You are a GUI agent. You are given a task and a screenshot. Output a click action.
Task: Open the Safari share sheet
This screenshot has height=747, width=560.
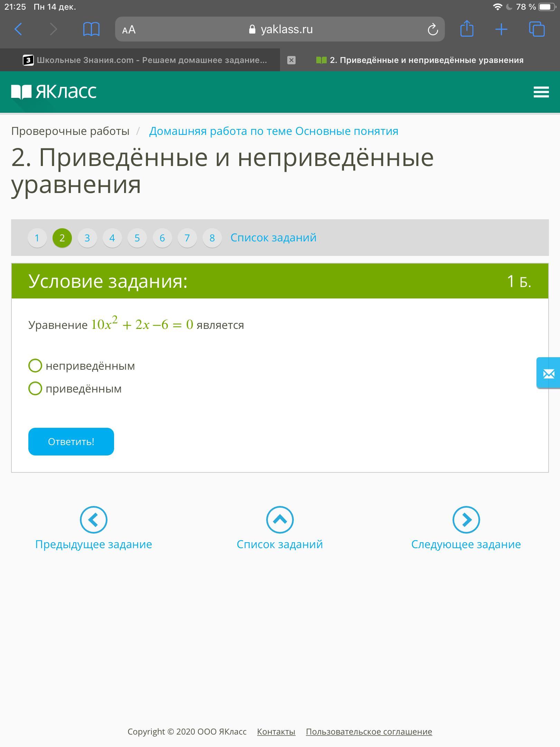[x=467, y=28]
